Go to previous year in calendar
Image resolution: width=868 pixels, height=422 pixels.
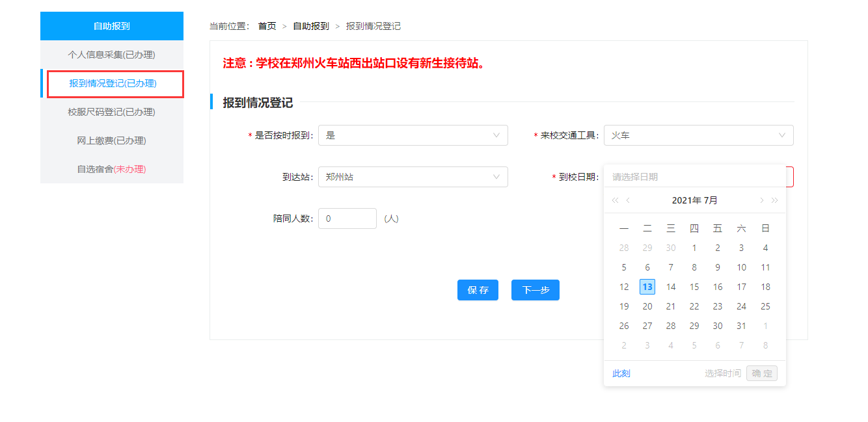615,200
